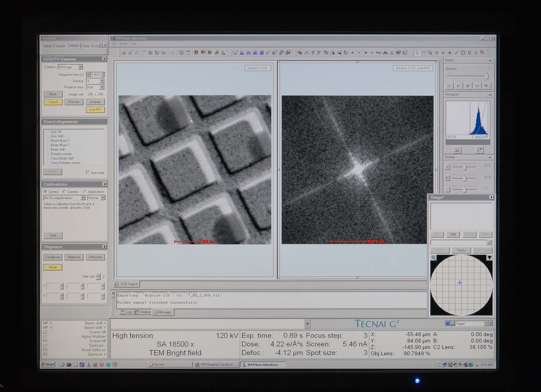Toggle the Auto help checkbox
The width and height of the screenshot is (541, 392).
pyautogui.click(x=88, y=172)
